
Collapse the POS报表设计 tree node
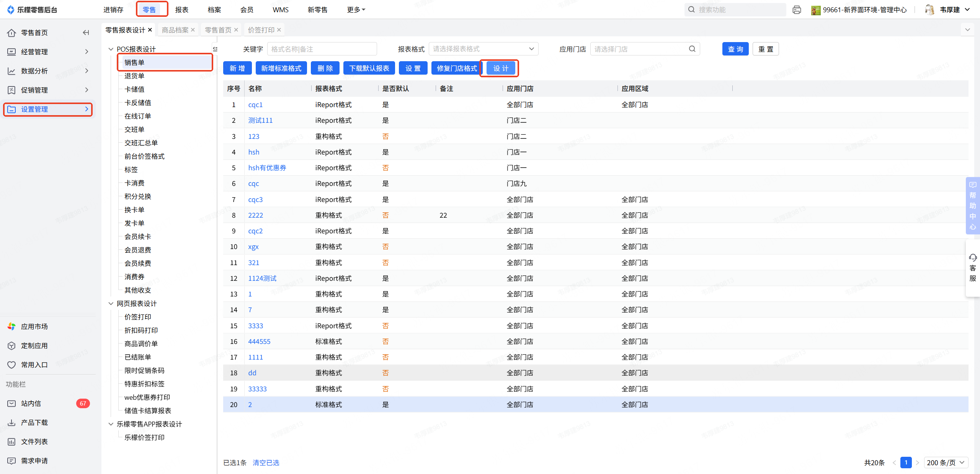[111, 49]
